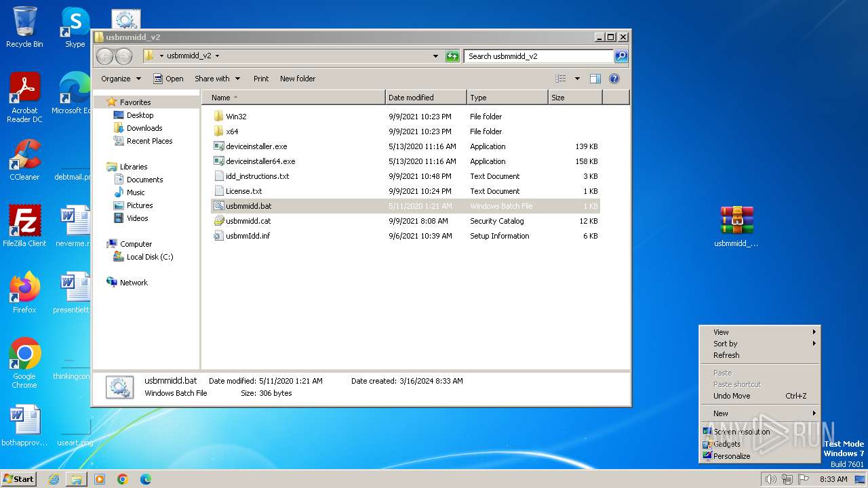Screen dimensions: 868x488
Task: Click the Print toolbar button
Action: point(261,79)
